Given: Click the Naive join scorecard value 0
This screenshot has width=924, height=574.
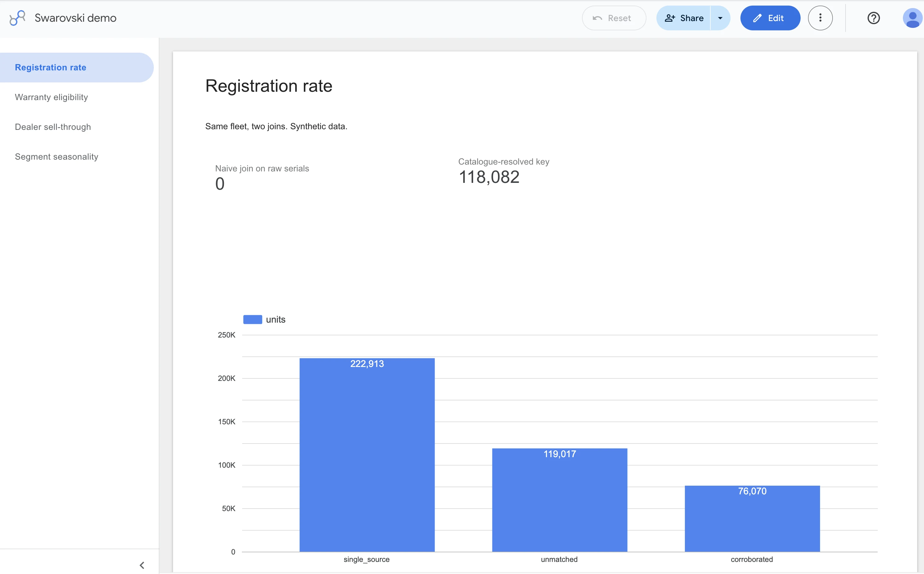Looking at the screenshot, I should (220, 184).
